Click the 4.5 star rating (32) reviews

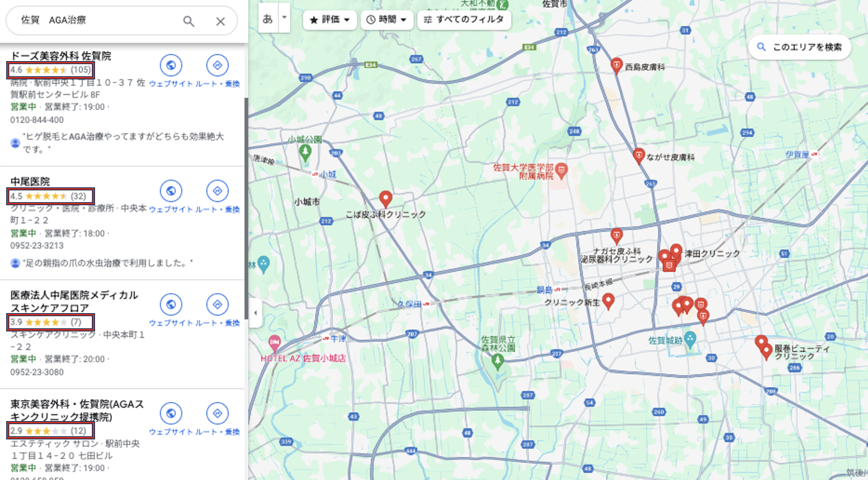pyautogui.click(x=50, y=196)
